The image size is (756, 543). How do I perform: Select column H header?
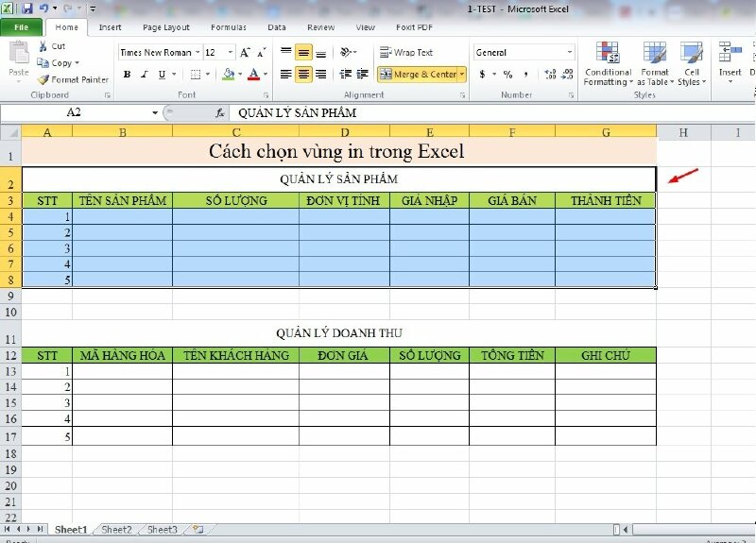[x=683, y=132]
